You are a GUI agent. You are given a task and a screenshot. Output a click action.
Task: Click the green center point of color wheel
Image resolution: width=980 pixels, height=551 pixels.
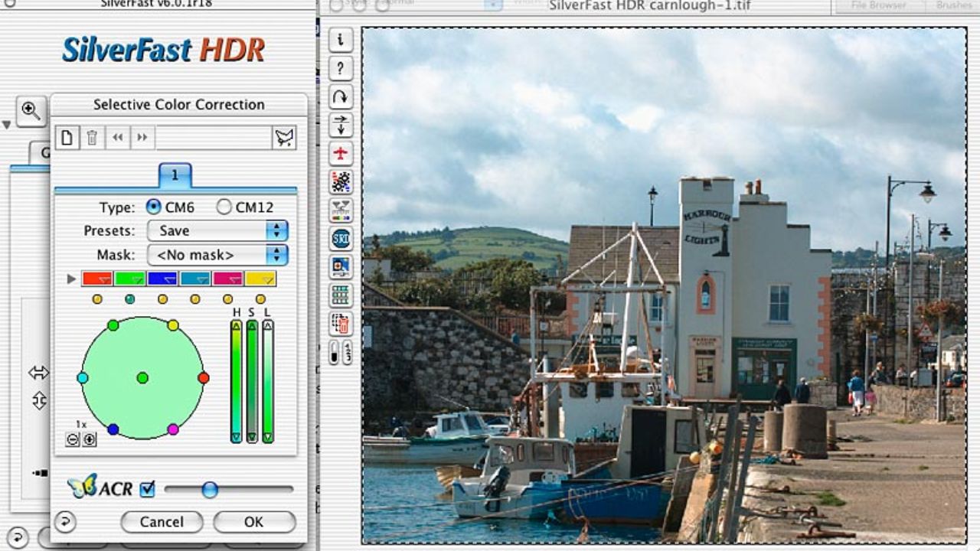(142, 378)
